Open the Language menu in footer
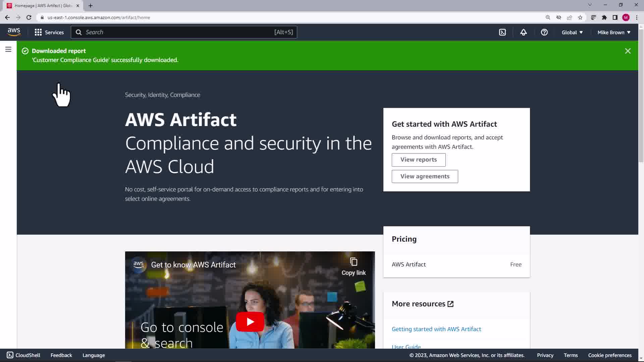The image size is (644, 362). [94, 355]
